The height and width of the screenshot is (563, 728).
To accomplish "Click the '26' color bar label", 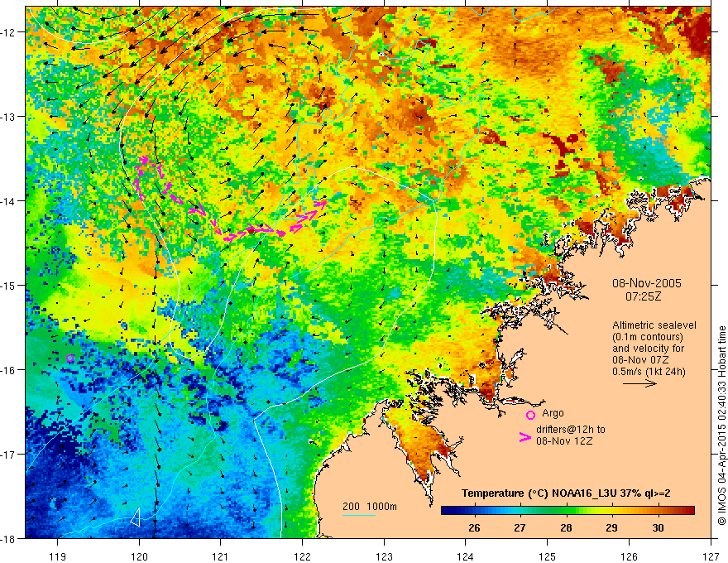I will pyautogui.click(x=474, y=527).
